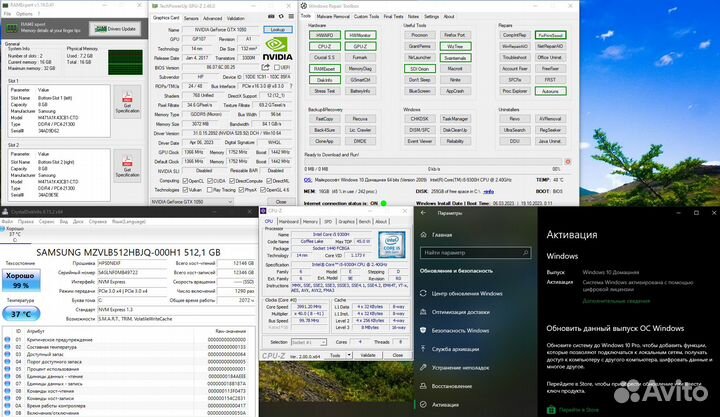Toggle the CUDA checkbox
The width and height of the screenshot is (720, 417).
pos(210,181)
